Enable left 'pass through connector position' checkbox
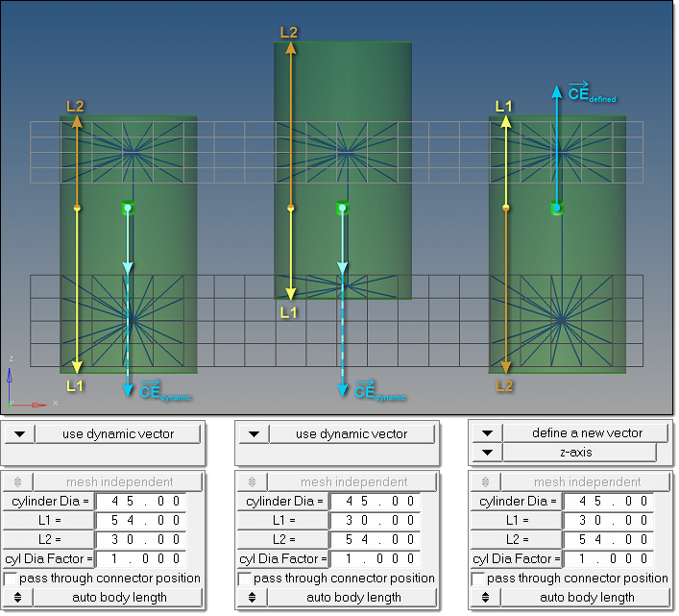The image size is (679, 616). click(x=10, y=579)
